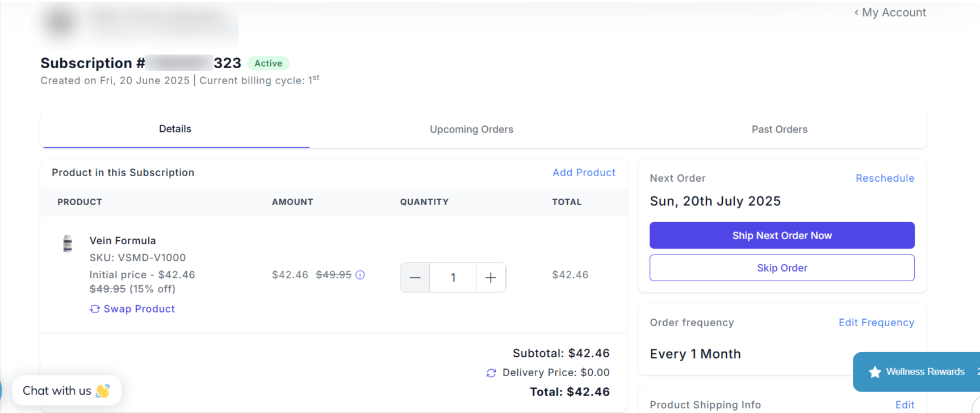Click the price info icon beside $49.95

pos(360,275)
